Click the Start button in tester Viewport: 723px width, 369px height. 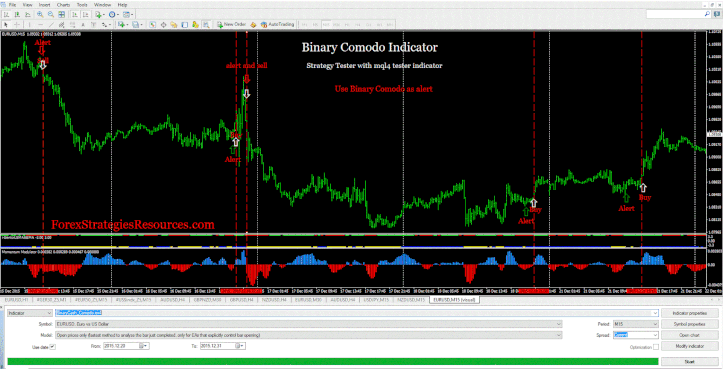(x=690, y=362)
